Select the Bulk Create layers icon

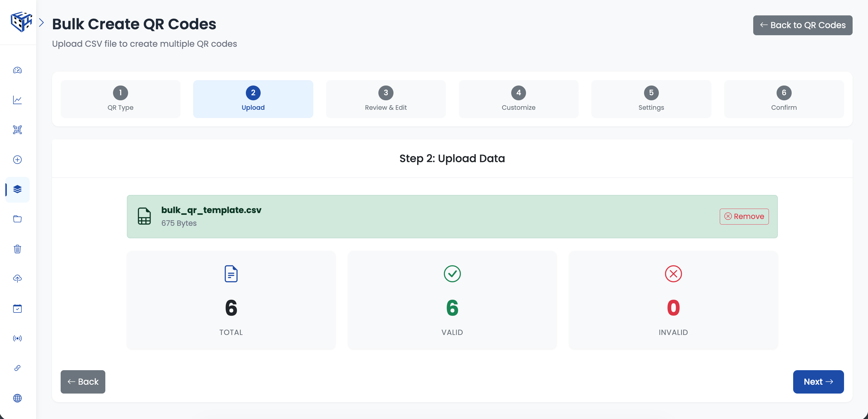17,189
